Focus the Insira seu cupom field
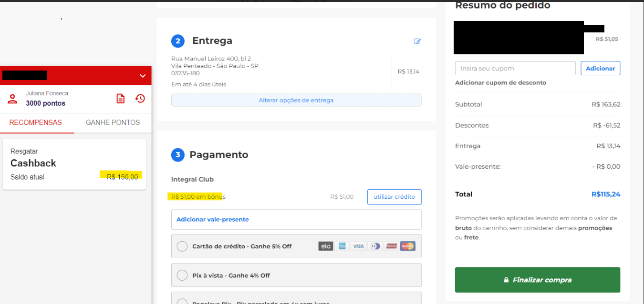This screenshot has width=644, height=304. (x=515, y=68)
